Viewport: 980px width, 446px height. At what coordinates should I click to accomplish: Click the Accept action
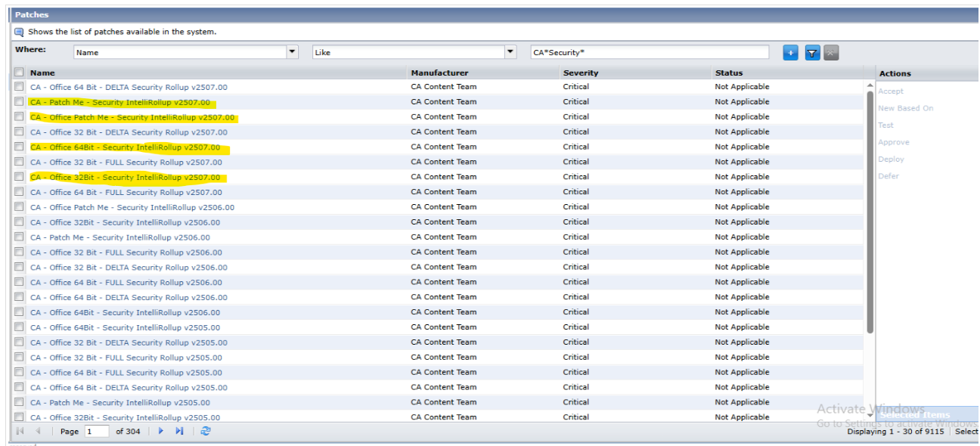click(x=891, y=91)
